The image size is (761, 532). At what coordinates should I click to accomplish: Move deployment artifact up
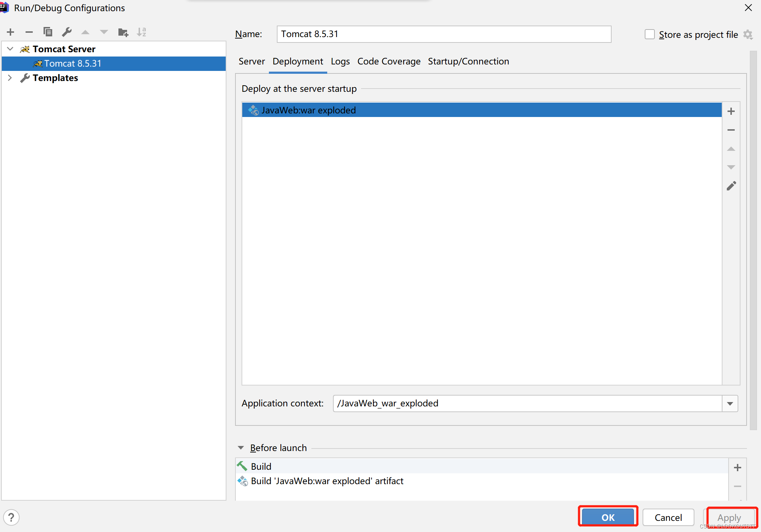(x=731, y=149)
